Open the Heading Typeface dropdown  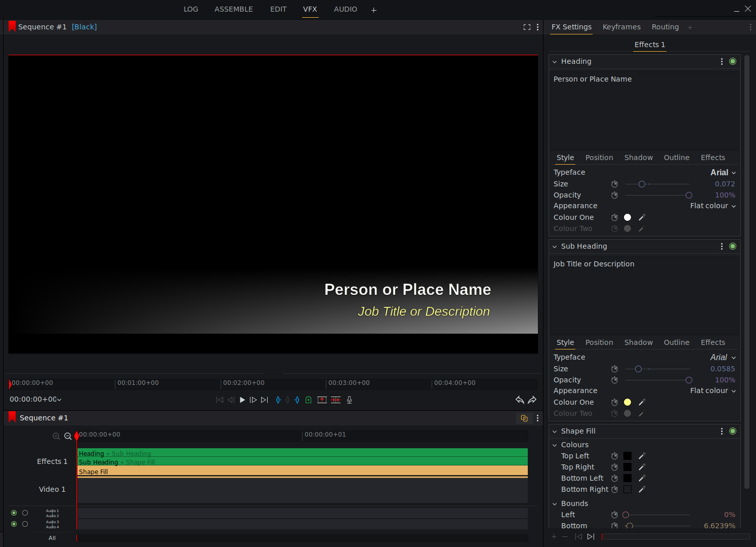tap(723, 173)
